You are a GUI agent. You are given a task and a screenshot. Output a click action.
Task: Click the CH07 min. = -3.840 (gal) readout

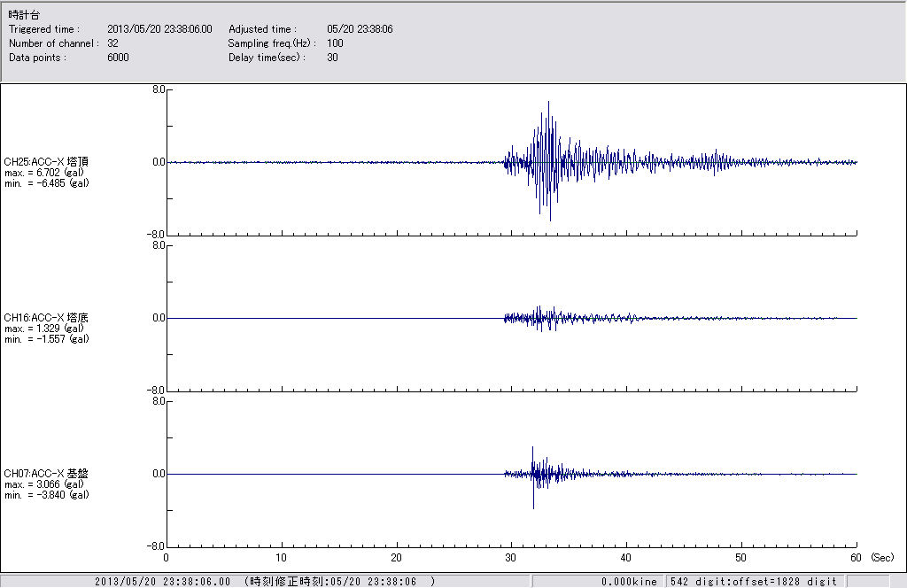[46, 495]
